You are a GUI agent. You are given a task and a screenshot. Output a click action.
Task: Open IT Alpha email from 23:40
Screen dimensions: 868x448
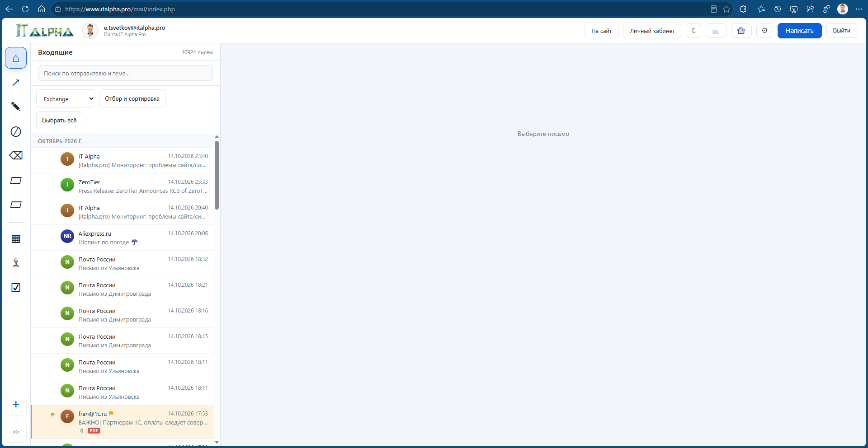(122, 160)
